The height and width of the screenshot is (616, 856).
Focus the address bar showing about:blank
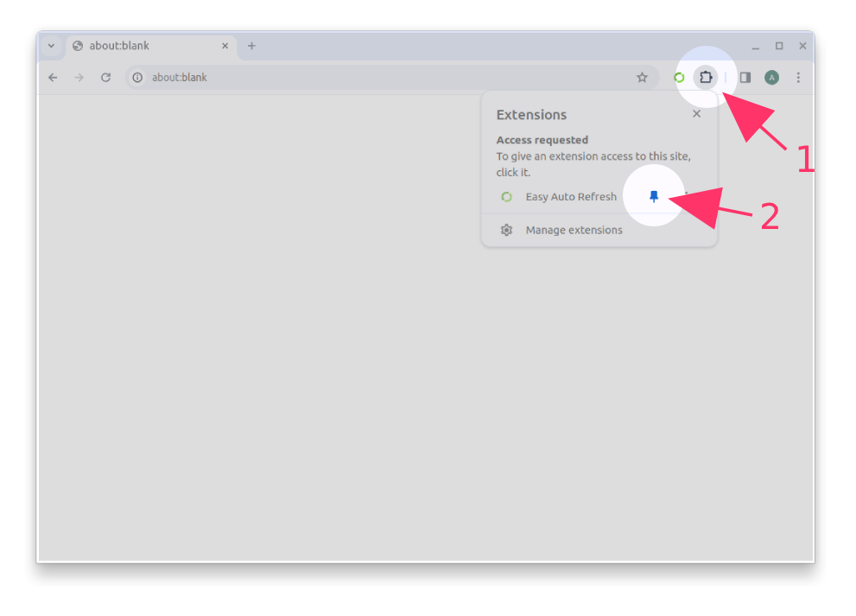(389, 78)
